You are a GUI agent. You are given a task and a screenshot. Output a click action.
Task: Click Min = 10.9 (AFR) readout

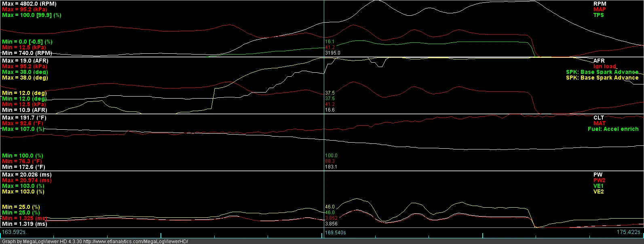(x=24, y=110)
